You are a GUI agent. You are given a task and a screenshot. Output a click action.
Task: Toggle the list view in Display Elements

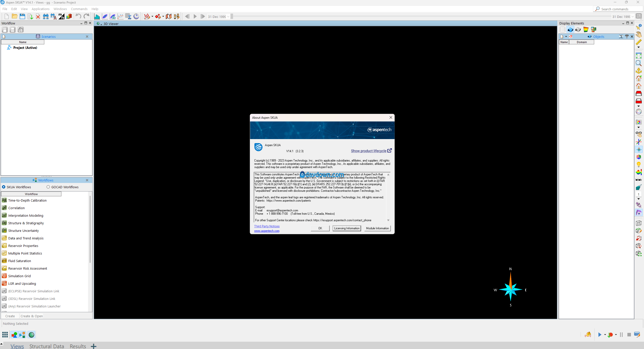pyautogui.click(x=562, y=30)
